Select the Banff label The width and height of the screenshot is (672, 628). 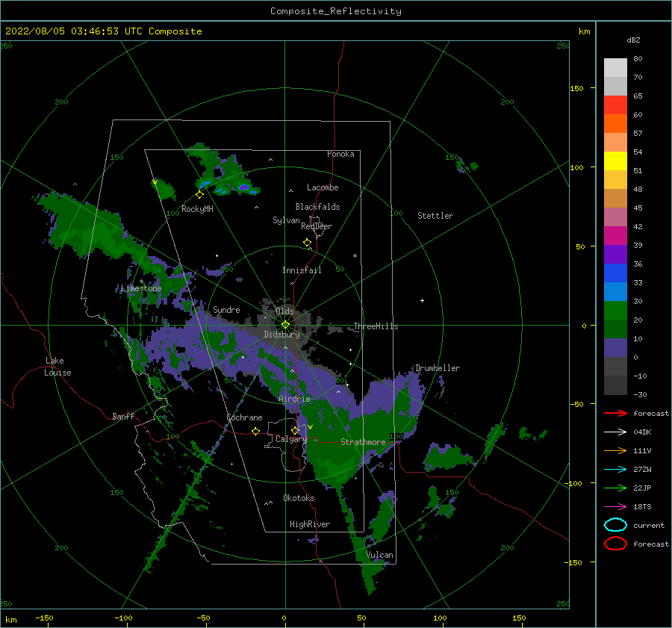123,417
